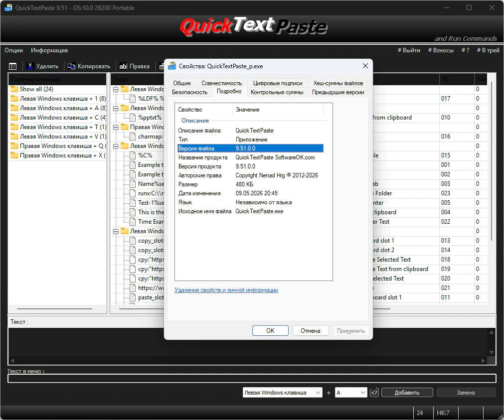The image size is (504, 420).
Task: Click the <?> helper icon near Добавить
Action: point(374,393)
